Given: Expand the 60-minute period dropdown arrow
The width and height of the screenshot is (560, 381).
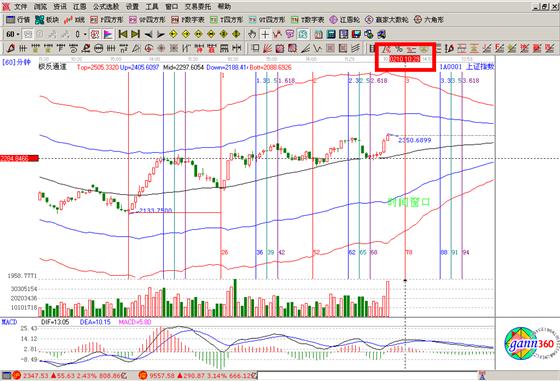Looking at the screenshot, I should click(x=18, y=34).
